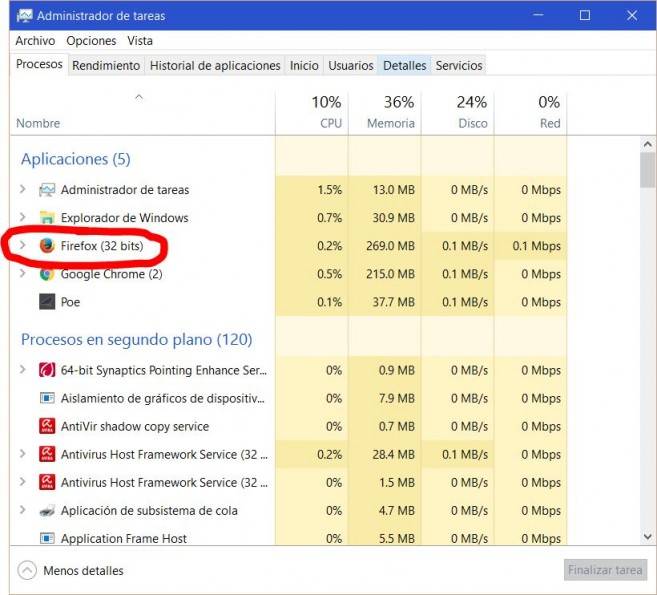The height and width of the screenshot is (595, 657).
Task: Switch to the Detalles tab
Action: point(404,65)
